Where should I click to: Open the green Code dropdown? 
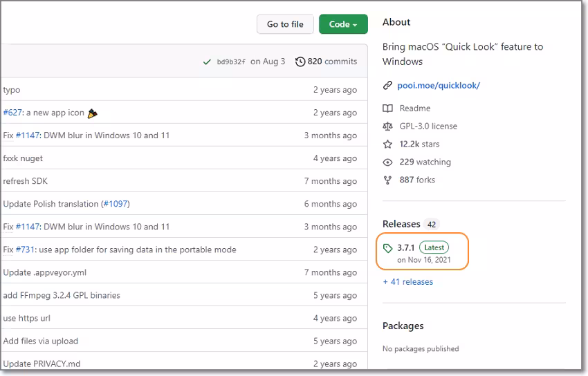click(x=343, y=24)
